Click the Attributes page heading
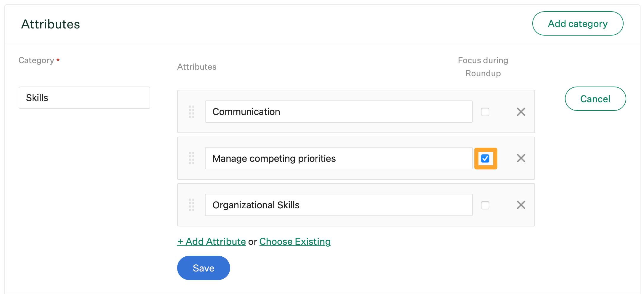Image resolution: width=644 pixels, height=294 pixels. coord(51,24)
